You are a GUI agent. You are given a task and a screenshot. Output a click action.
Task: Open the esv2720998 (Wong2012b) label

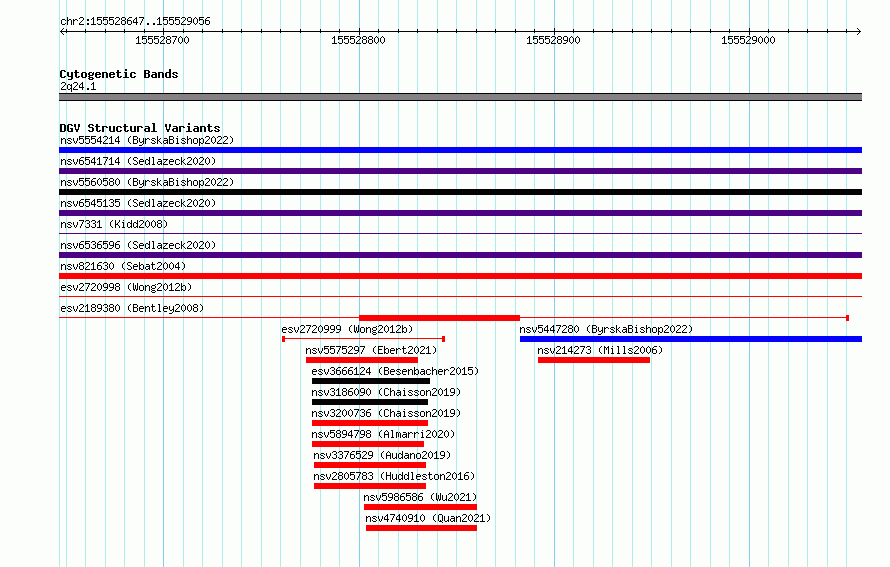coord(126,287)
